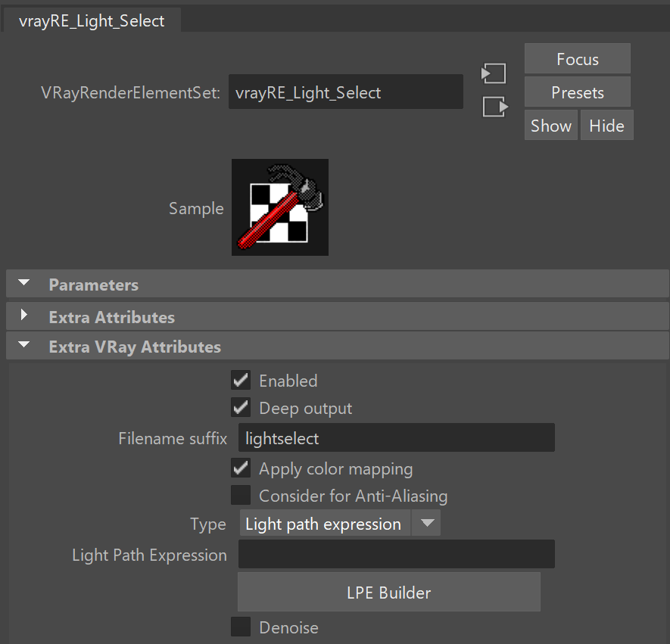670x644 pixels.
Task: Click the Sample label
Action: [196, 208]
